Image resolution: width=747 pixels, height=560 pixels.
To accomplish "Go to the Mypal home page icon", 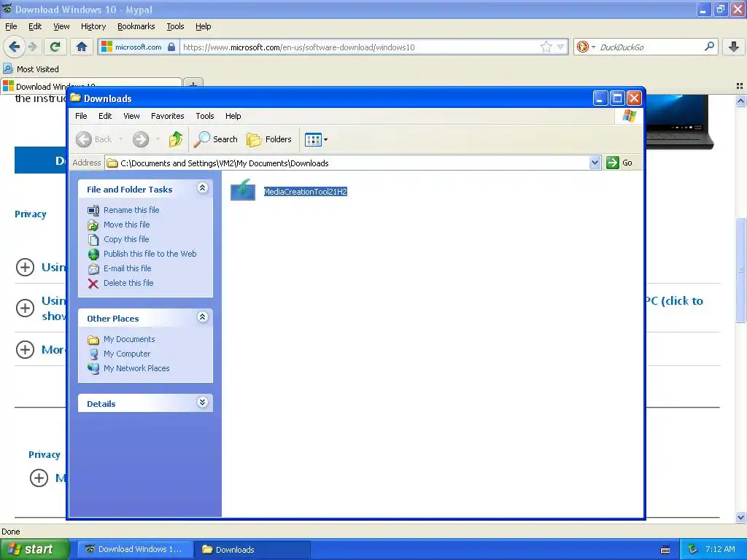I will click(82, 47).
